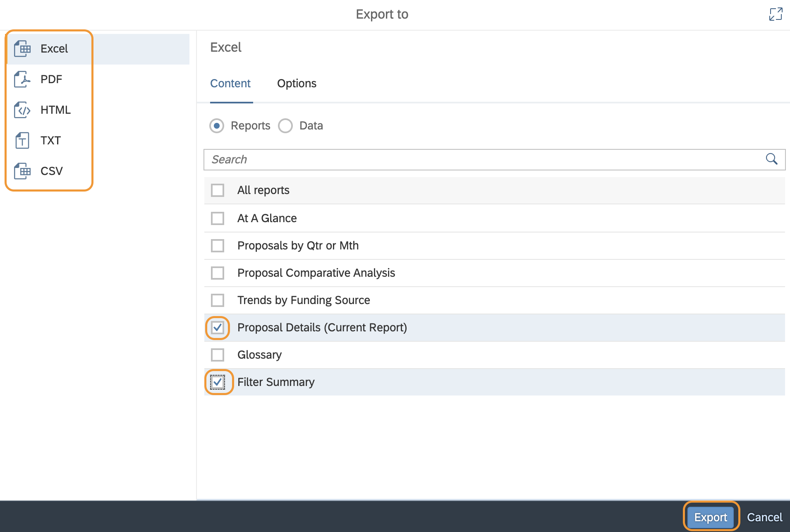Select the Excel format icon

[x=22, y=49]
